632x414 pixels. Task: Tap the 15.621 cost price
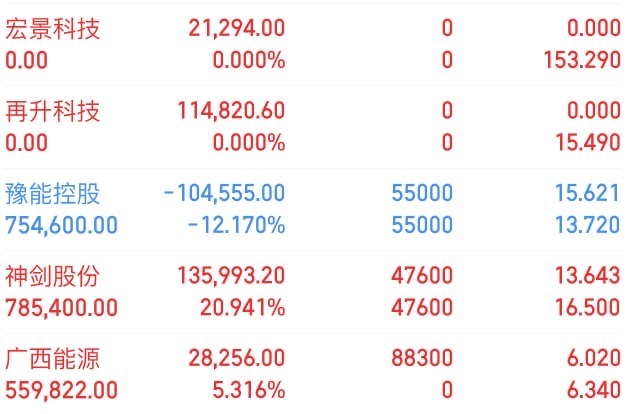(587, 193)
